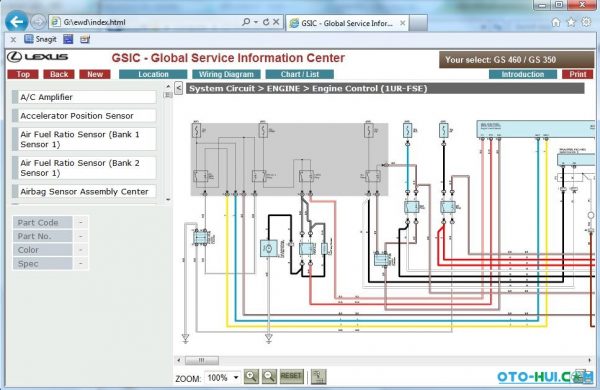Screen dimensions: 600x390
Task: Click the RESET zoom button
Action: click(x=291, y=376)
